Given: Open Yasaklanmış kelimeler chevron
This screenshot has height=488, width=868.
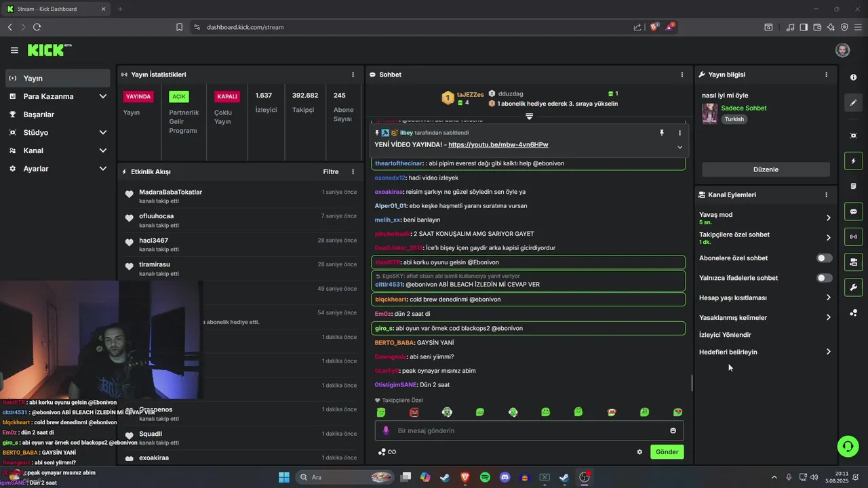Looking at the screenshot, I should [x=828, y=317].
